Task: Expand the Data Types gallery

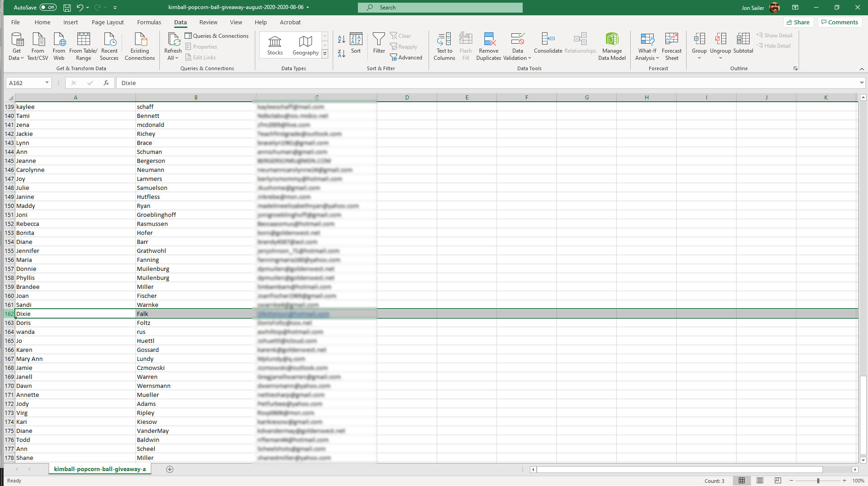Action: tap(325, 54)
